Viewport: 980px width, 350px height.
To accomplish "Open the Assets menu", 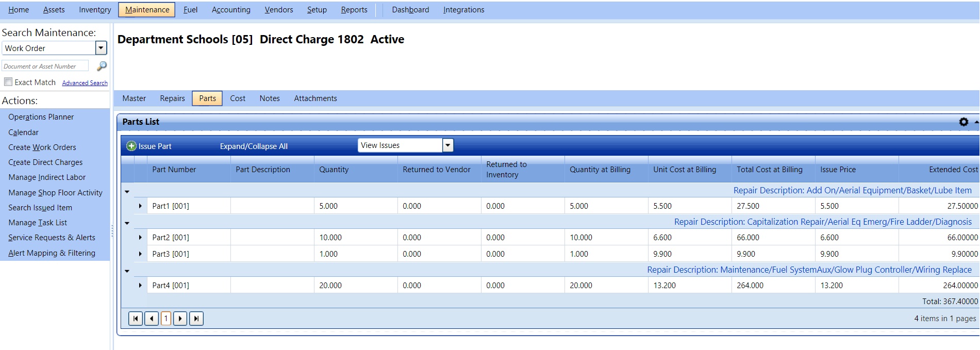I will click(54, 10).
